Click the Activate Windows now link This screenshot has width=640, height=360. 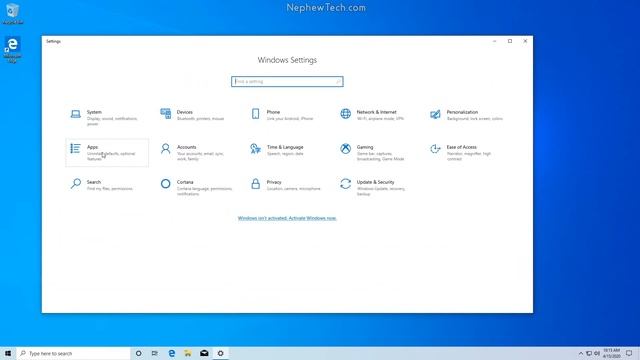[287, 218]
